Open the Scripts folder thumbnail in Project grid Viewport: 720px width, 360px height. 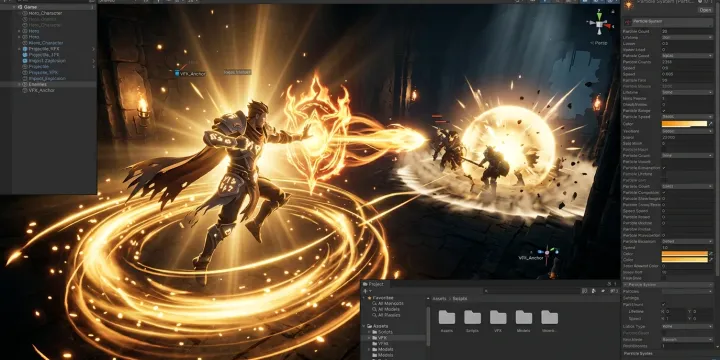(472, 317)
